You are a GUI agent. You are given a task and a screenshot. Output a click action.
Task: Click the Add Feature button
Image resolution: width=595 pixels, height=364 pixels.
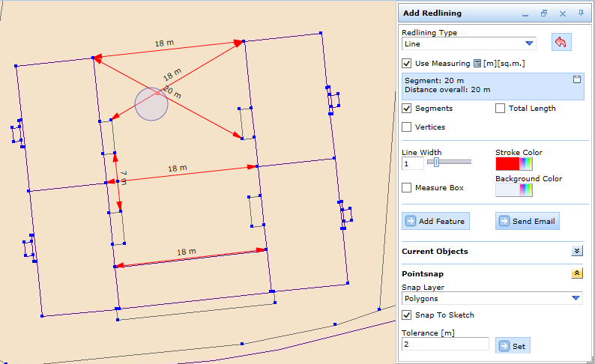[x=435, y=221]
